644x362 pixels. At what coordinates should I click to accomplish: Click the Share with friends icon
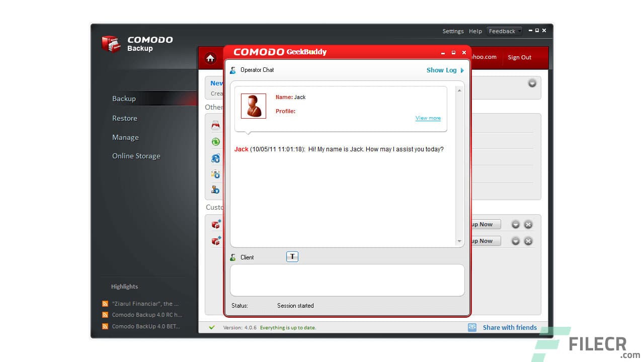click(472, 327)
